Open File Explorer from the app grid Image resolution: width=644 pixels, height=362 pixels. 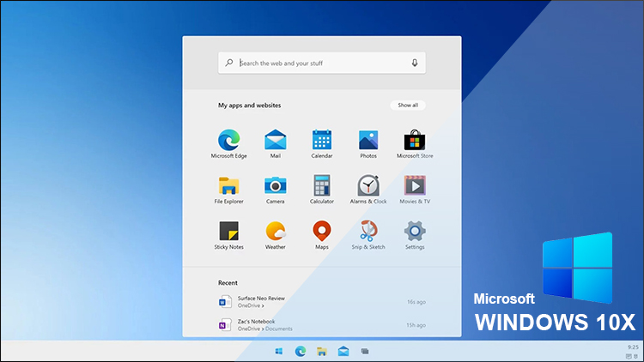tap(228, 190)
